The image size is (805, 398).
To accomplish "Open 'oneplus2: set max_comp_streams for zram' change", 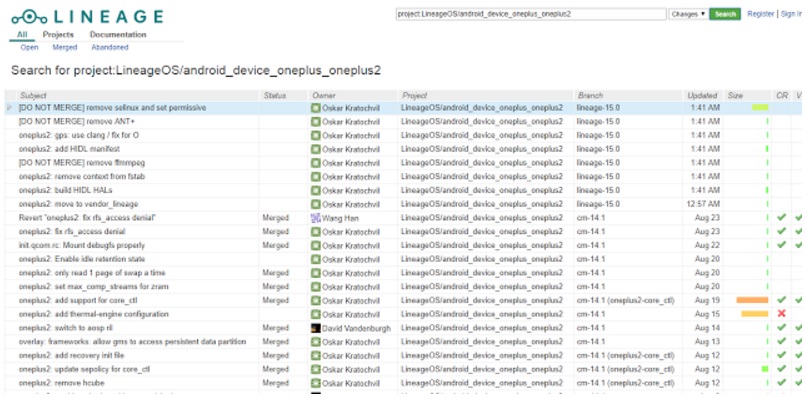I will (x=93, y=287).
